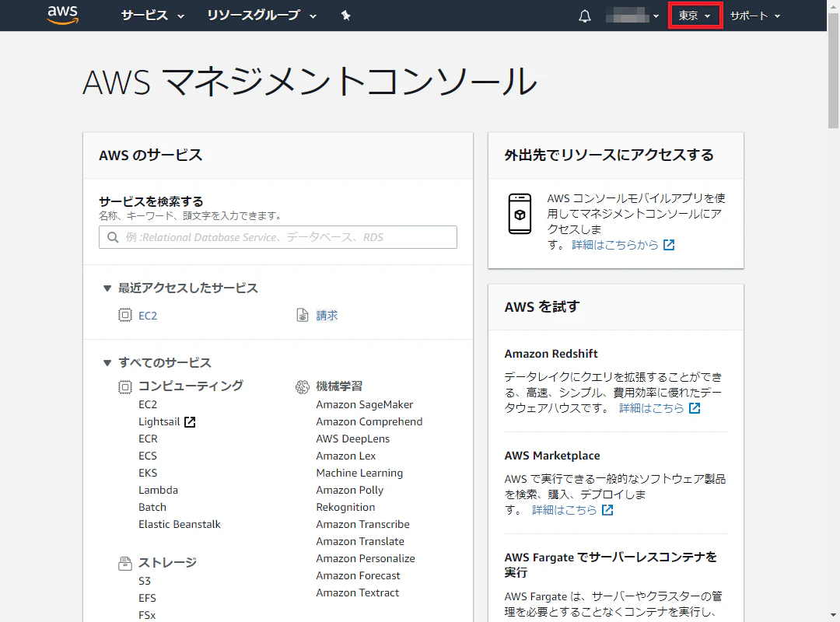Open Amazon Lex

point(345,456)
